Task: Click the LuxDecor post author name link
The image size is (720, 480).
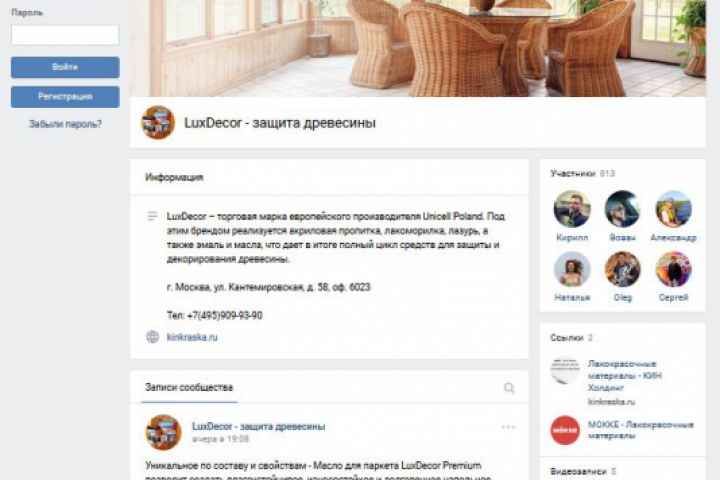Action: 259,426
